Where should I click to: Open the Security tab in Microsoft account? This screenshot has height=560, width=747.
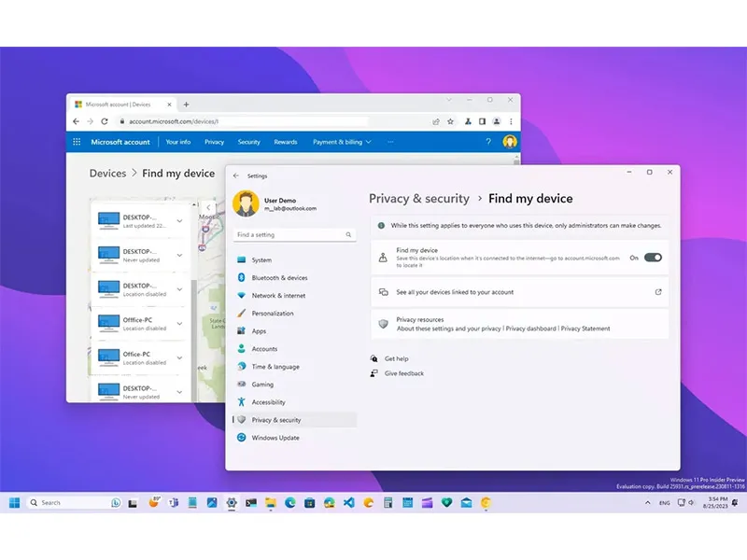248,142
